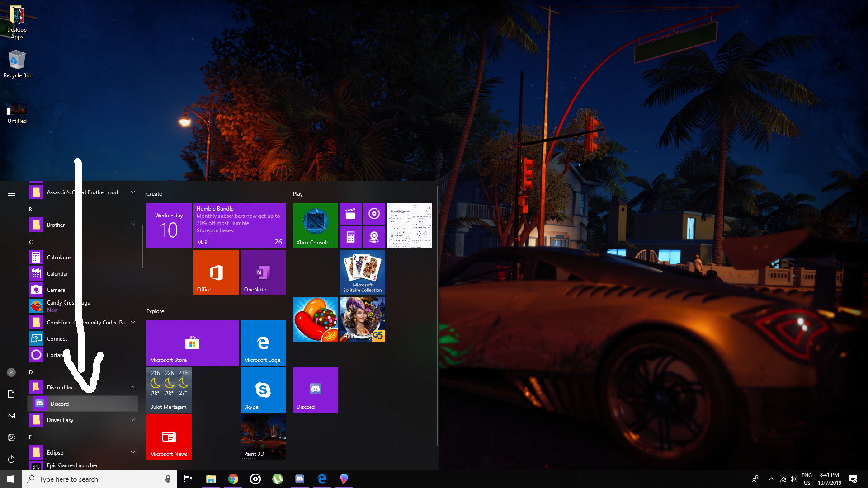
Task: Open Edge from the taskbar
Action: 322,479
